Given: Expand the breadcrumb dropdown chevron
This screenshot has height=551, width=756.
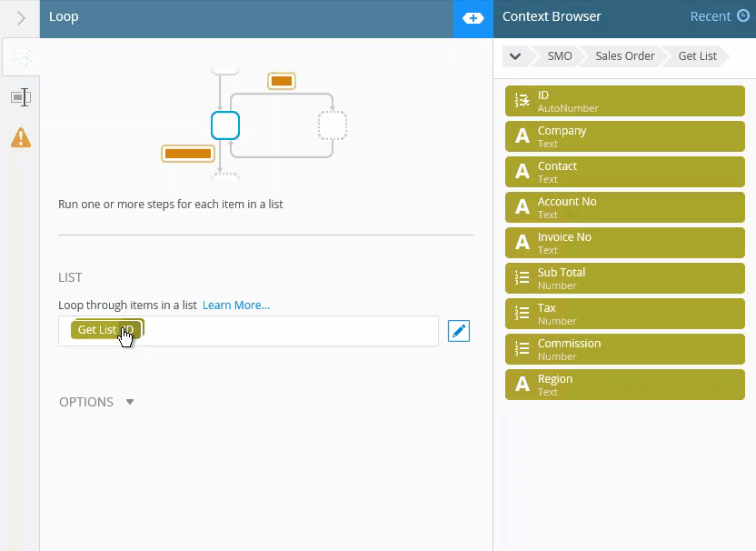Looking at the screenshot, I should click(515, 56).
